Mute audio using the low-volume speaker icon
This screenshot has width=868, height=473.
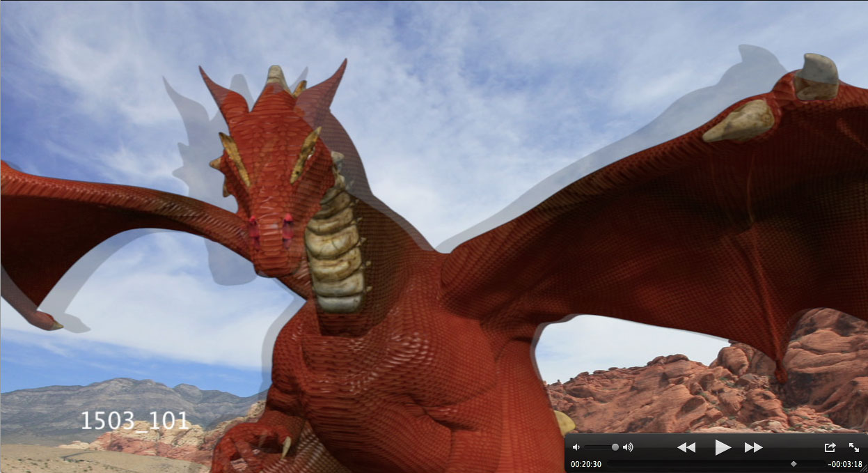pos(576,447)
